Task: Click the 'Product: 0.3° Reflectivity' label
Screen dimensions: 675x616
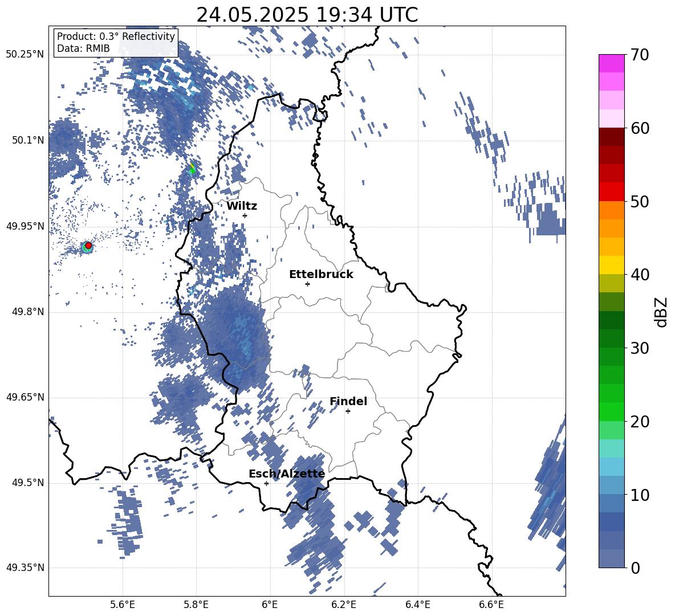Action: click(x=116, y=36)
